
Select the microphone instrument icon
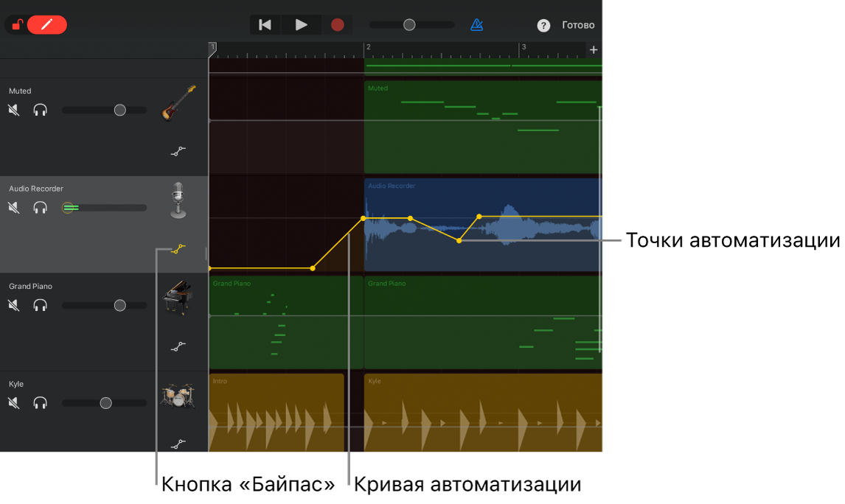point(178,200)
